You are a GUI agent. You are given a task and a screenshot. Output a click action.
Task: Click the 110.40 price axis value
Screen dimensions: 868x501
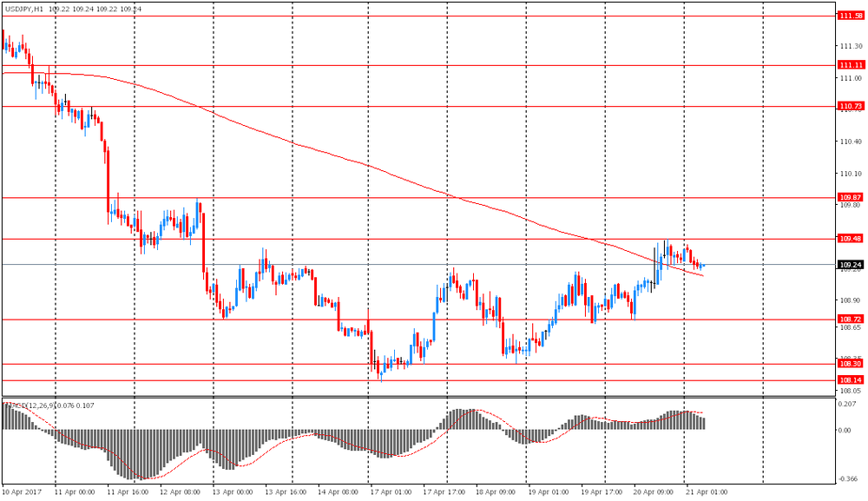click(x=851, y=142)
